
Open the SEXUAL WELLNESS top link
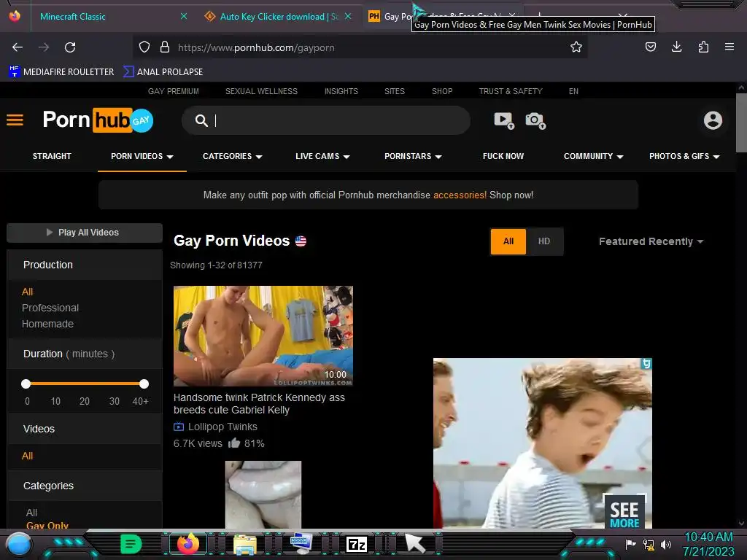pyautogui.click(x=262, y=91)
